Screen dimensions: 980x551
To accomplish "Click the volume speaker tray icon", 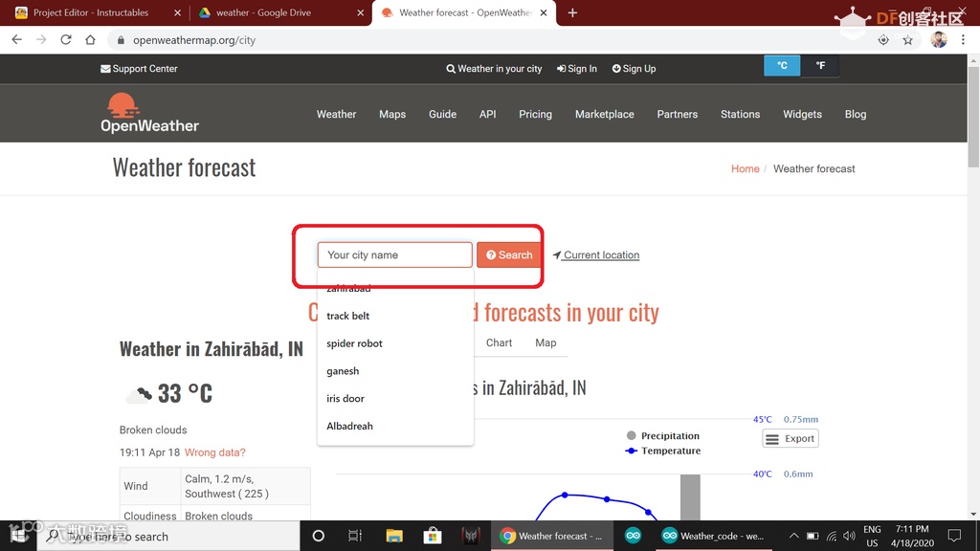I will point(849,536).
